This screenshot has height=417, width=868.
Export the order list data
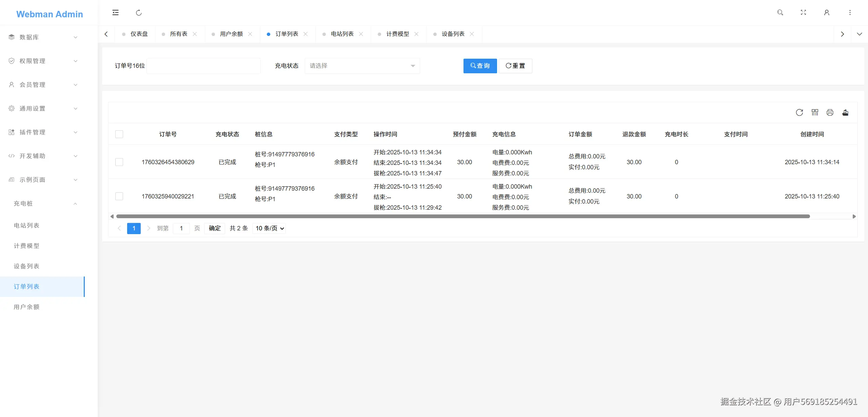pyautogui.click(x=846, y=112)
